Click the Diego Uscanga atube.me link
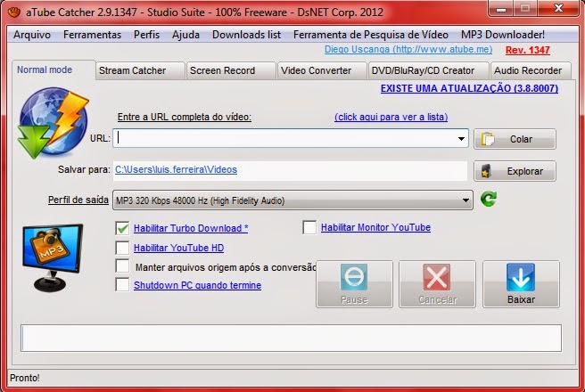Image resolution: width=585 pixels, height=392 pixels. [x=408, y=49]
